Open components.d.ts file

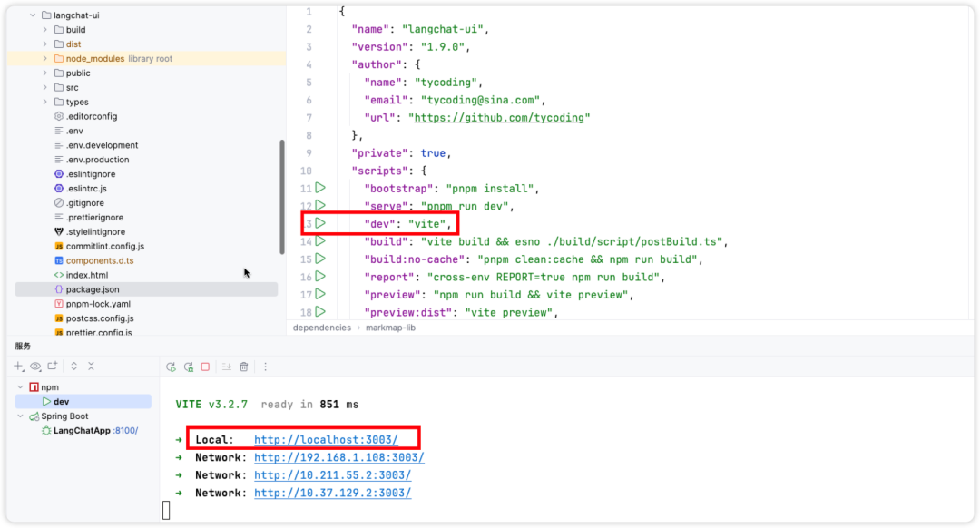pos(100,260)
